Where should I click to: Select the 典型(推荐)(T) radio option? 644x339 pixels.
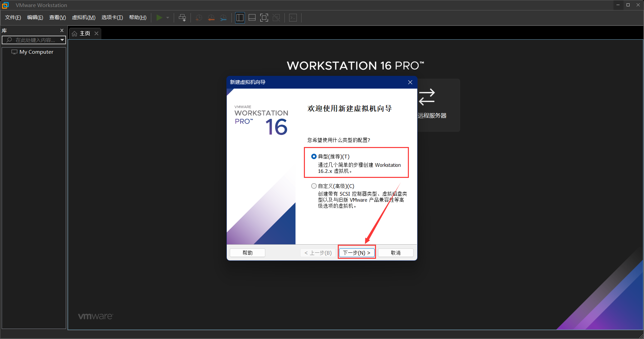click(314, 156)
